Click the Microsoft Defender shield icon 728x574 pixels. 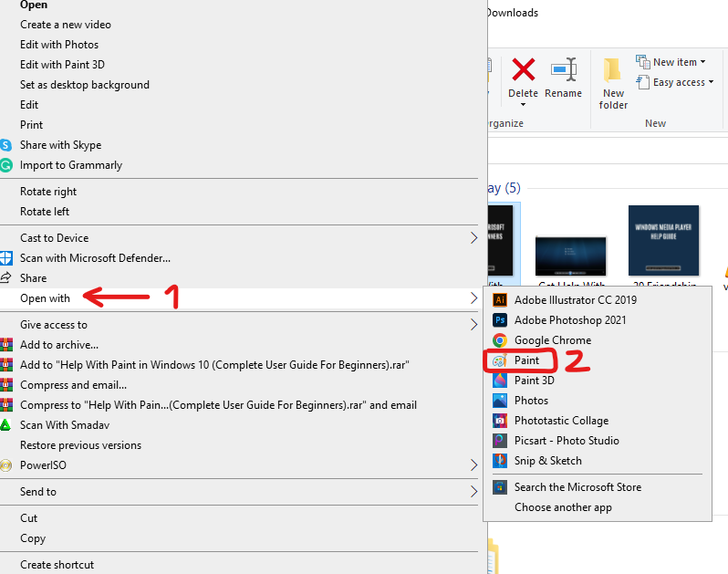[x=5, y=258]
